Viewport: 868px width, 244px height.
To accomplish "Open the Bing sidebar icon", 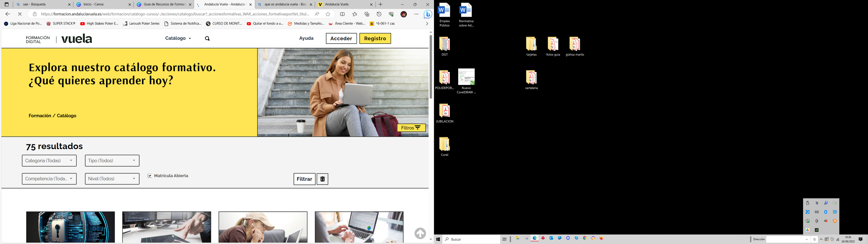I will point(428,14).
